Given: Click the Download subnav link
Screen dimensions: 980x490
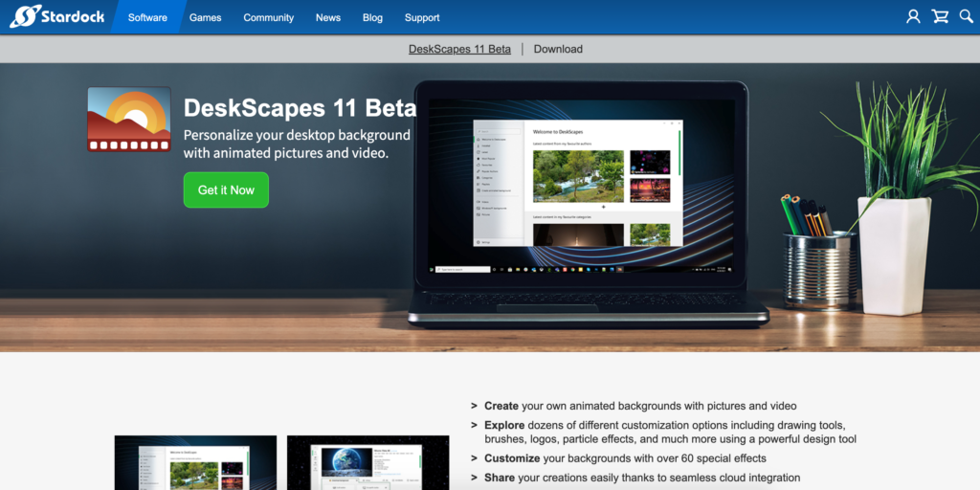Looking at the screenshot, I should (x=558, y=49).
